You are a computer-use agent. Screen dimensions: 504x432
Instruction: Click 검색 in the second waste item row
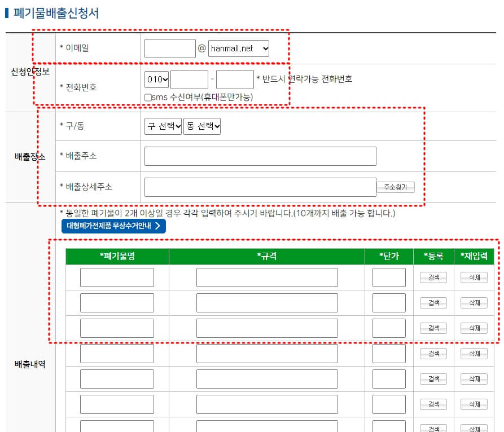tap(432, 302)
